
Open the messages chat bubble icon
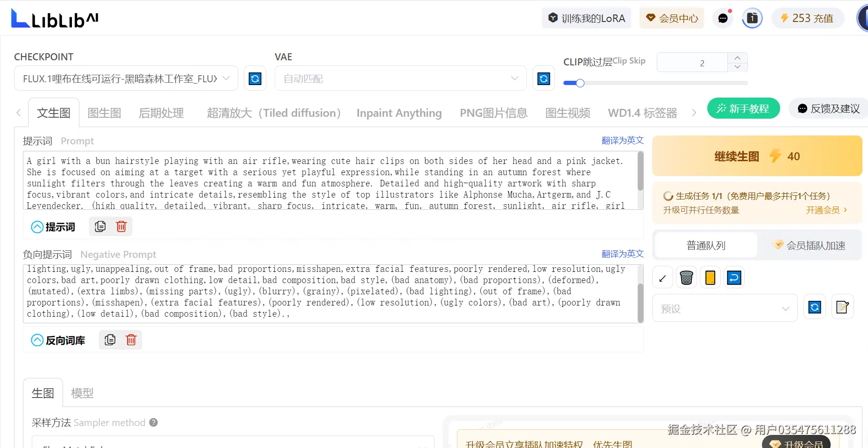click(x=723, y=19)
